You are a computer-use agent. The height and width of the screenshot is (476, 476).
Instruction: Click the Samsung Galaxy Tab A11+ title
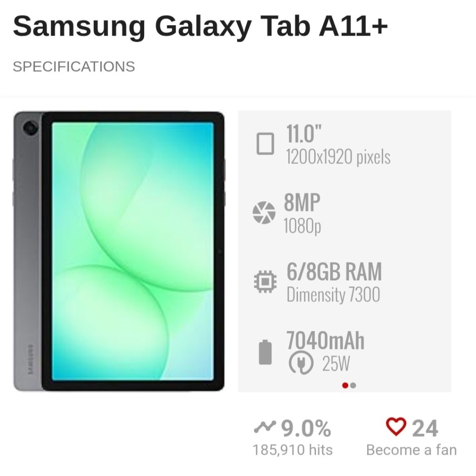click(x=200, y=26)
